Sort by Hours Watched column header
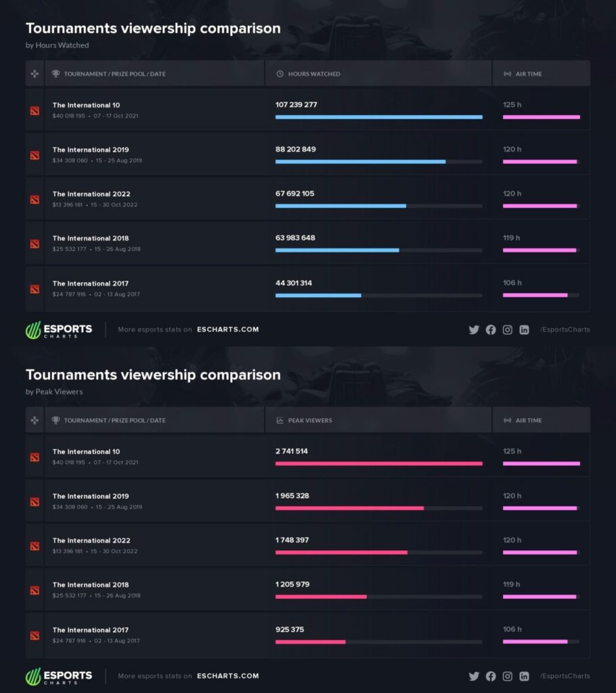Screen dimensions: 616x693 [x=314, y=74]
